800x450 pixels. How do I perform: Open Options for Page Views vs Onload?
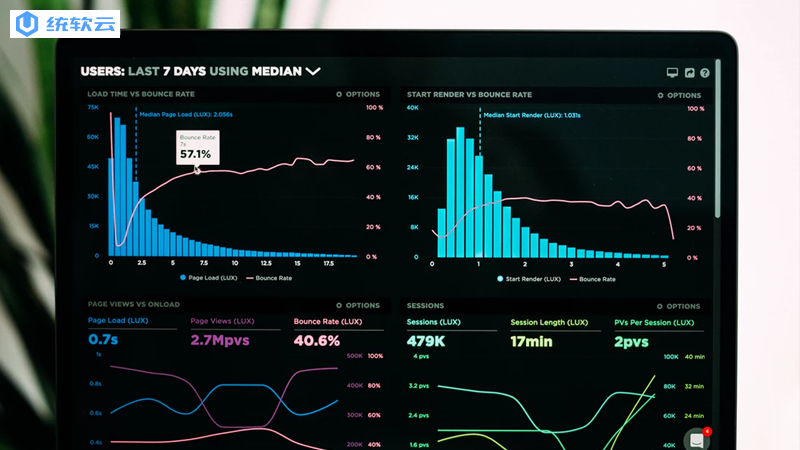click(x=358, y=306)
